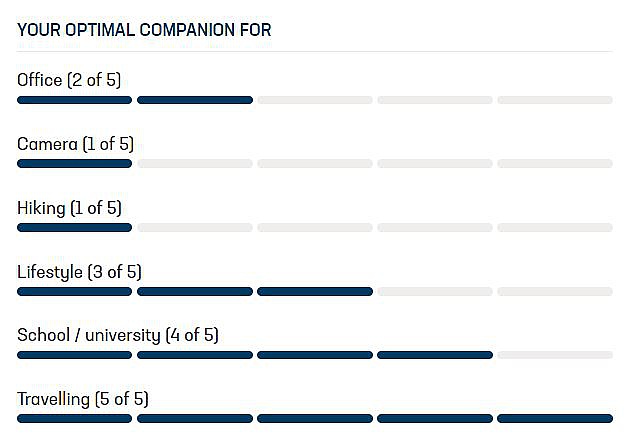The height and width of the screenshot is (439, 627).
Task: Click the 'Your Optimal Companion For' heading
Action: pos(144,30)
